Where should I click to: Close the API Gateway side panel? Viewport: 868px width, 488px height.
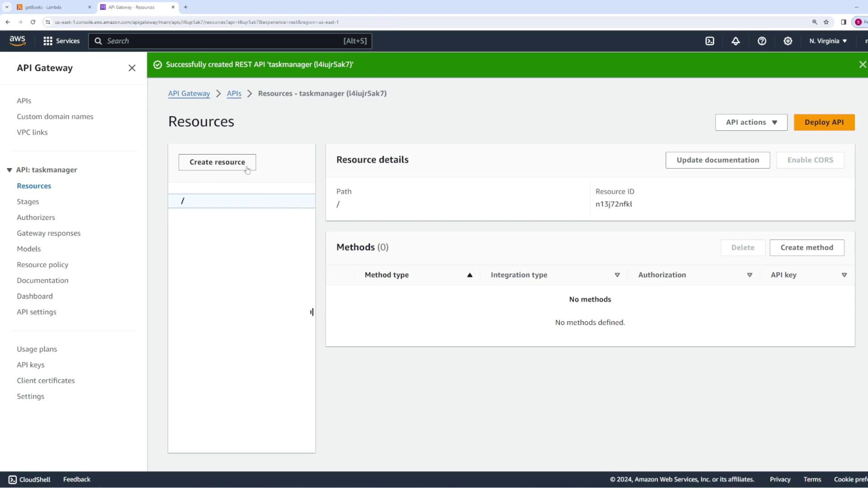click(x=132, y=68)
